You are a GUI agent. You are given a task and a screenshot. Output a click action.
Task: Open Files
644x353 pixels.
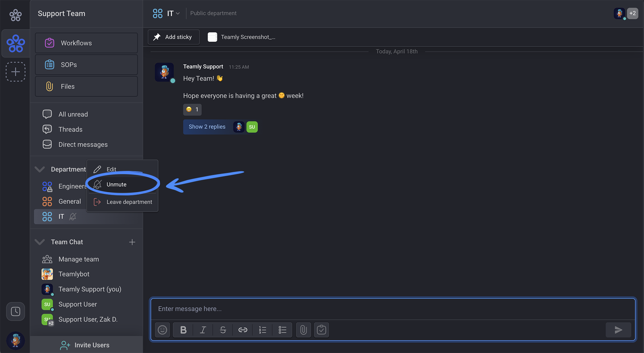[86, 86]
